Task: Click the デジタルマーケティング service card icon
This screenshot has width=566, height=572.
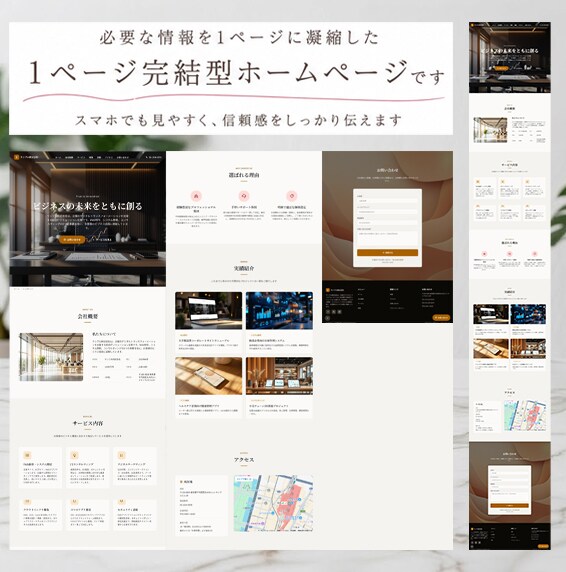Action: tap(122, 455)
